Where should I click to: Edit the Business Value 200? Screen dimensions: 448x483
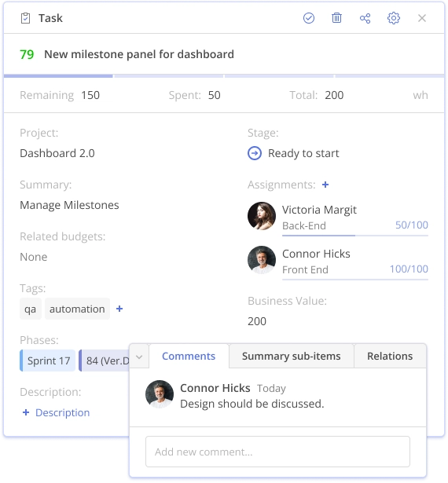click(257, 321)
